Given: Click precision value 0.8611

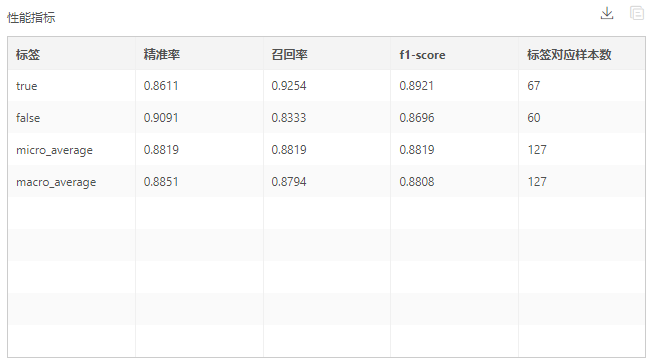Looking at the screenshot, I should (161, 86).
